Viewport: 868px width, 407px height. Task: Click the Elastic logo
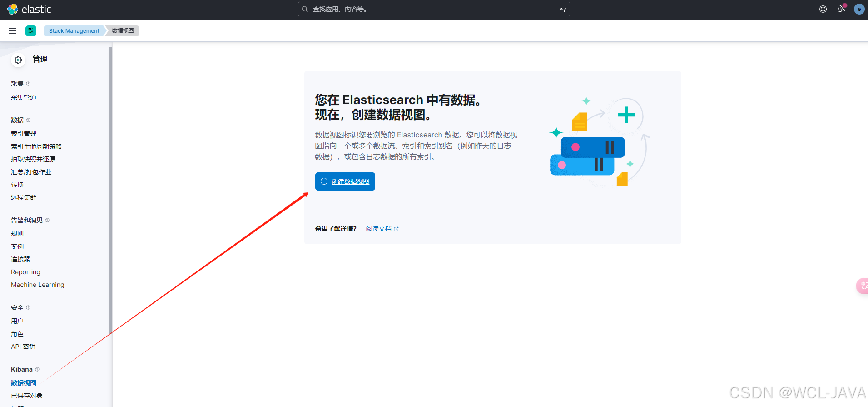coord(29,9)
